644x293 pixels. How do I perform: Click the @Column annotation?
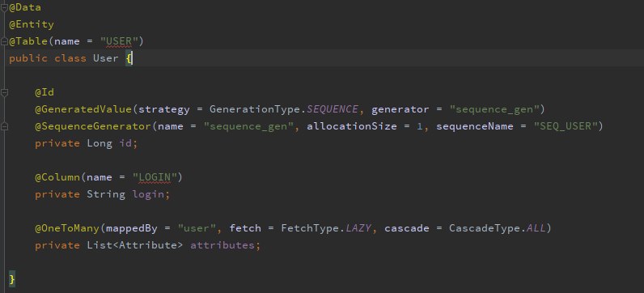coord(57,177)
